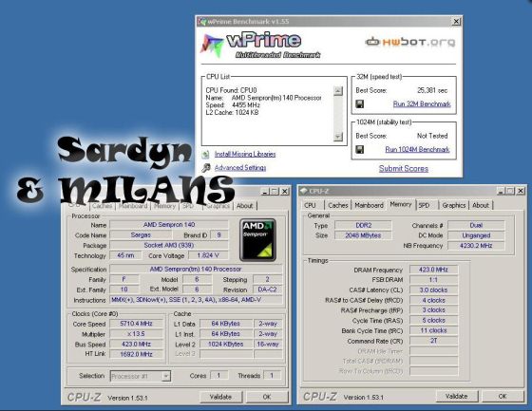This screenshot has width=532, height=411.
Task: Click the DC Mode value Unganged
Action: point(476,235)
